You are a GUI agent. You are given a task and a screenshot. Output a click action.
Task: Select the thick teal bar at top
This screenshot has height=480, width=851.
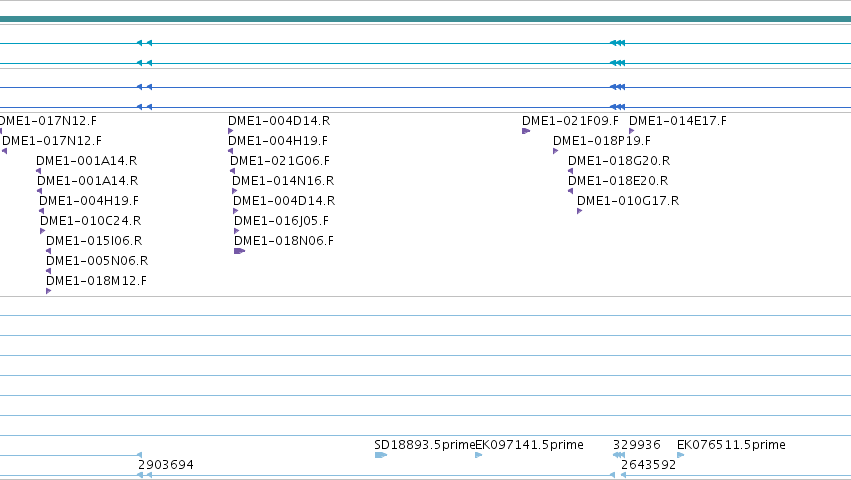426,19
